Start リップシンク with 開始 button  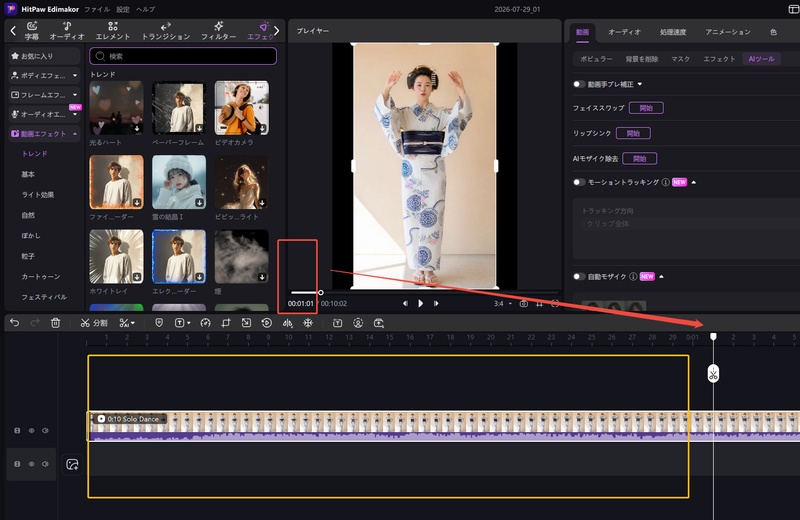[633, 133]
